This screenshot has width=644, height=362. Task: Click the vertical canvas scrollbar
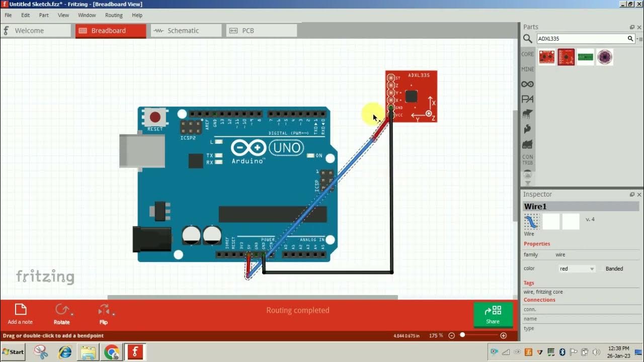click(515, 166)
